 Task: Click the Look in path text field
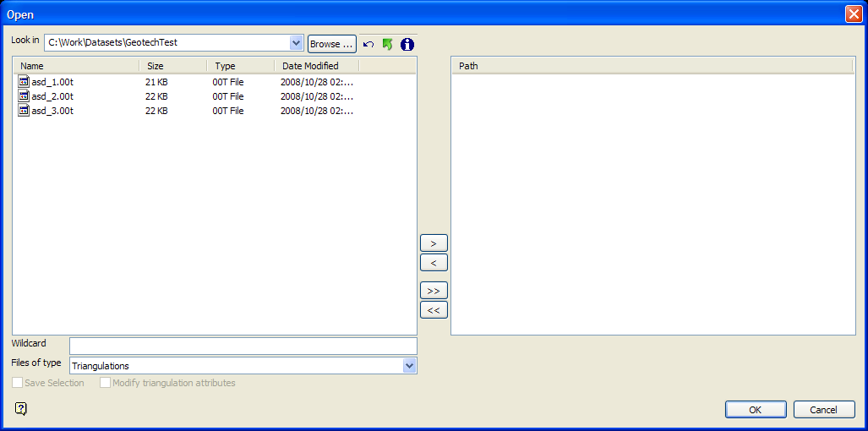167,42
